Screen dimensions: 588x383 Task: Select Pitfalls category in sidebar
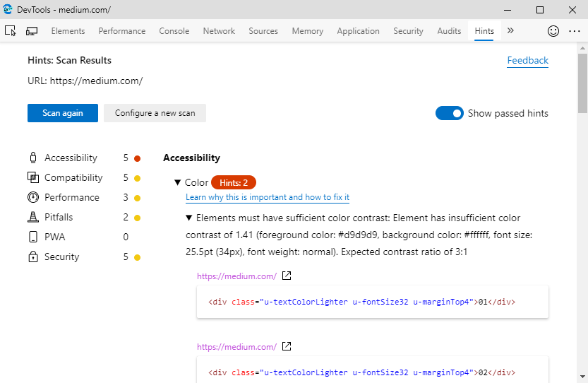(x=84, y=217)
